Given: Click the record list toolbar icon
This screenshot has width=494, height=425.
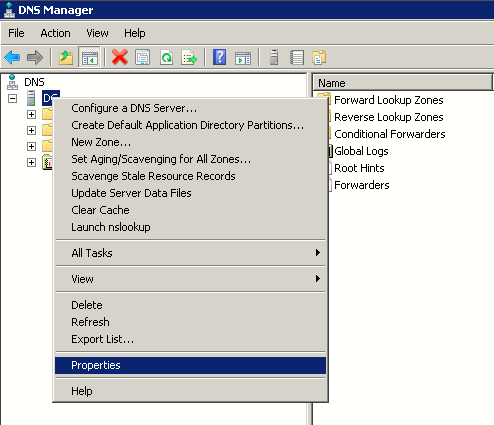Looking at the screenshot, I should [x=297, y=57].
